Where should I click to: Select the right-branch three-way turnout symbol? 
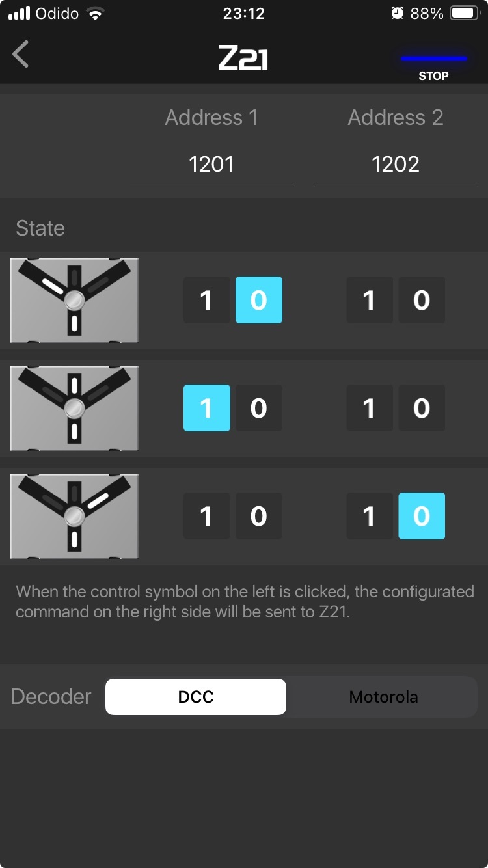pyautogui.click(x=74, y=516)
